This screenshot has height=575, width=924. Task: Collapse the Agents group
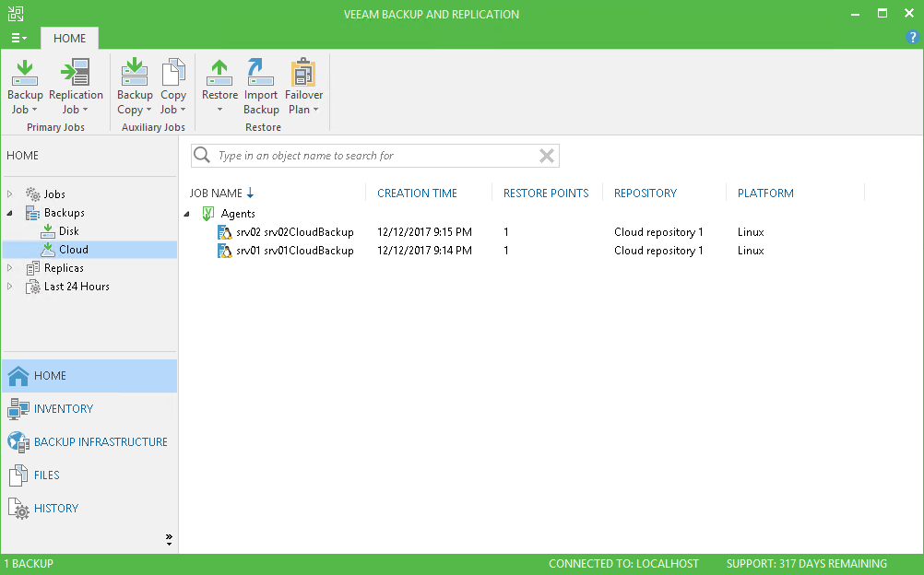(187, 214)
